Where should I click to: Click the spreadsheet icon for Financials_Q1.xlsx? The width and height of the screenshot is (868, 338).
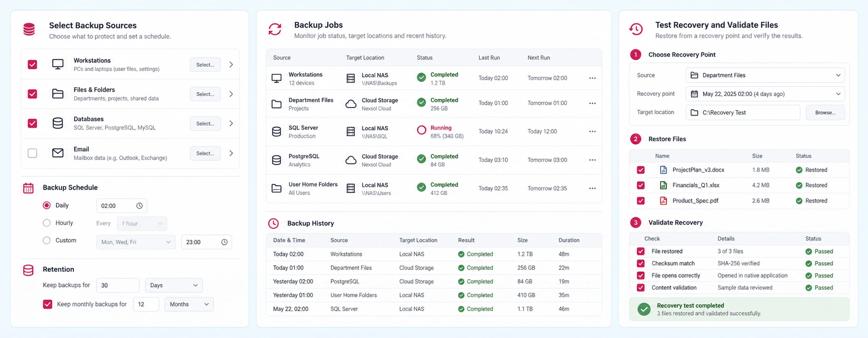pyautogui.click(x=664, y=185)
